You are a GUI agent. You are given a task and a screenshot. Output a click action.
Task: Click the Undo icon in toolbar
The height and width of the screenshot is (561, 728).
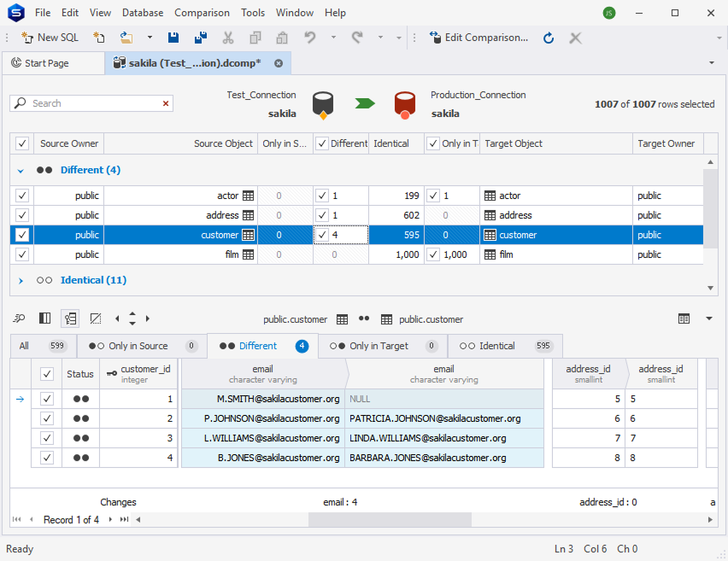click(x=310, y=38)
